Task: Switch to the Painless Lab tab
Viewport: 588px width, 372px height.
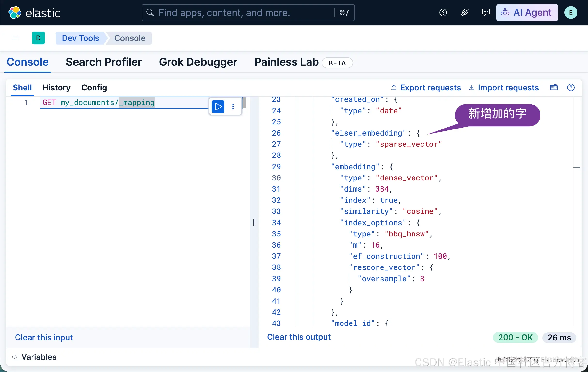Action: tap(286, 62)
